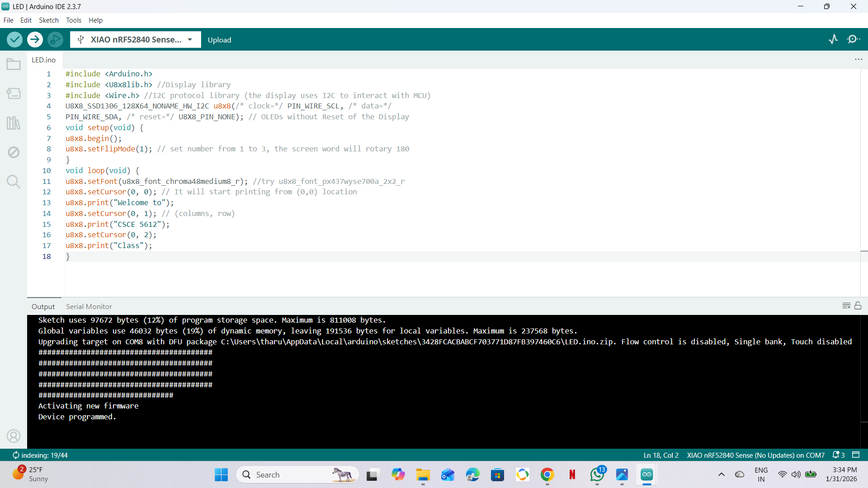Open the Boards Manager sidebar icon

(14, 94)
